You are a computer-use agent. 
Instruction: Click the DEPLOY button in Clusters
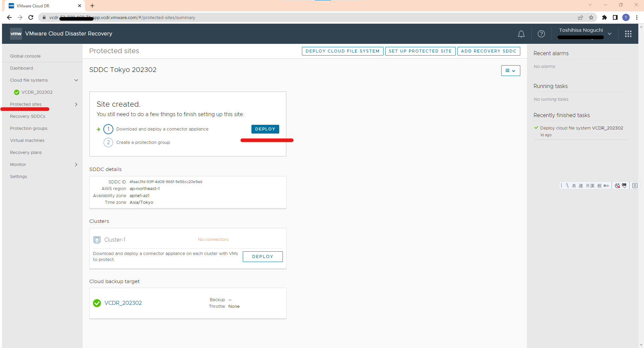[x=262, y=257]
